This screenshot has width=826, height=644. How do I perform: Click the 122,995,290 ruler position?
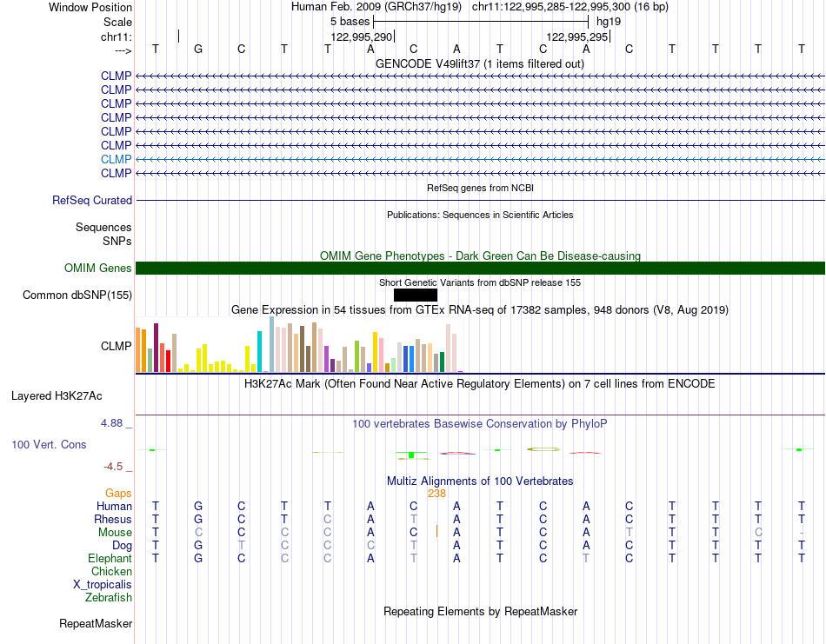click(362, 37)
